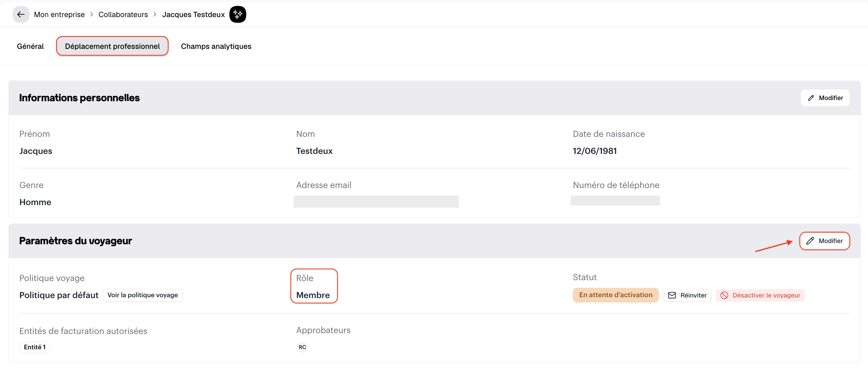This screenshot has width=868, height=369.
Task: Click the Paramètres du voyageur heading
Action: 76,241
